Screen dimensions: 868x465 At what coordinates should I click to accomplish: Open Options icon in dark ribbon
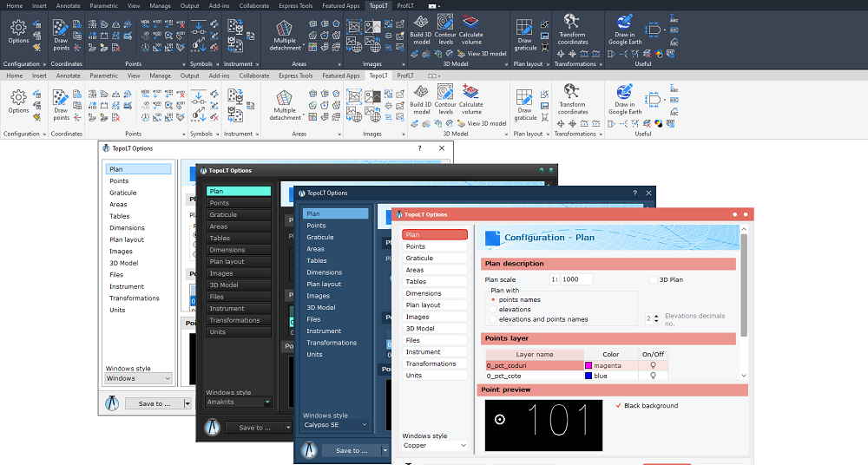point(18,32)
